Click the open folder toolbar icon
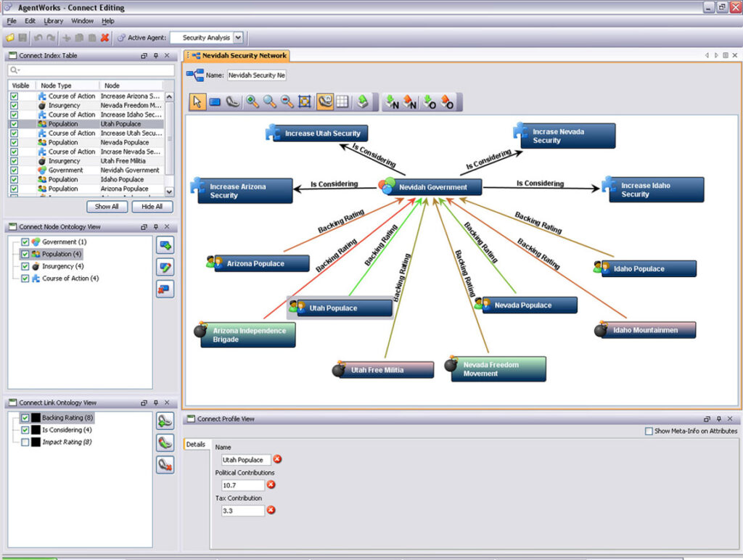 pyautogui.click(x=10, y=38)
